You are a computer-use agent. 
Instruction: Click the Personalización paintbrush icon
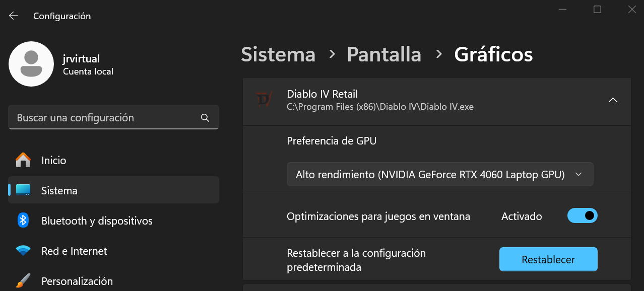23,281
